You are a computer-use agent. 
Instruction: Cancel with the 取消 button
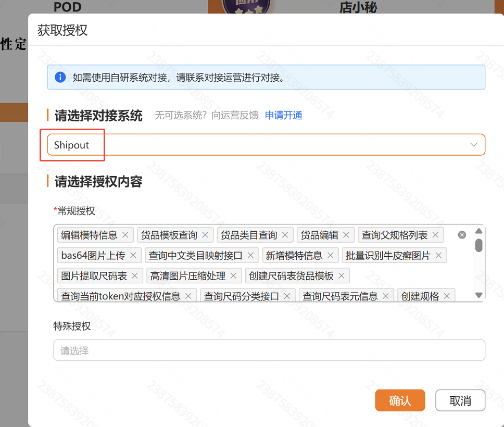[x=460, y=400]
